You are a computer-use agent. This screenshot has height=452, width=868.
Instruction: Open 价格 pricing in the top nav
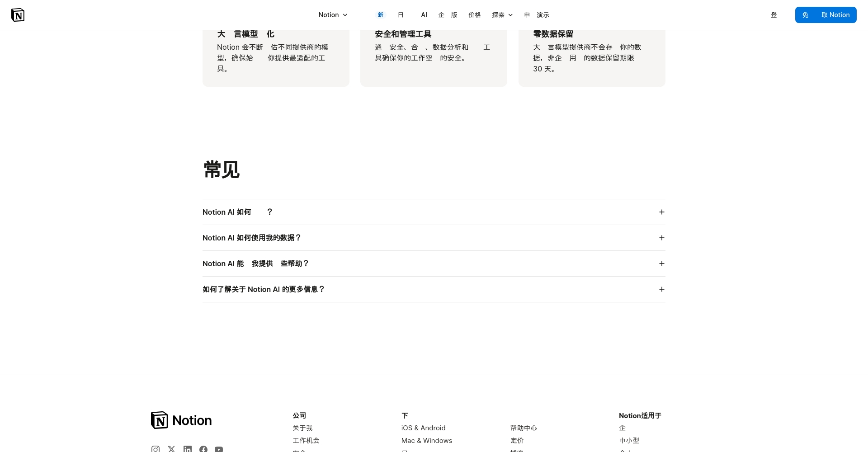475,15
